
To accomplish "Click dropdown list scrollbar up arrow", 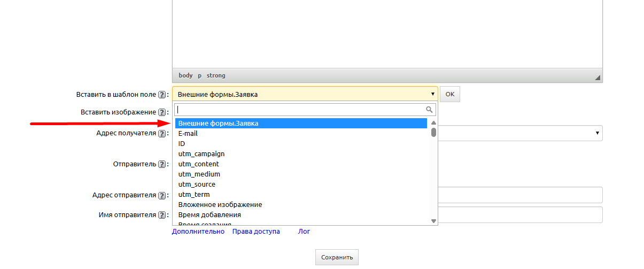I will pos(433,123).
